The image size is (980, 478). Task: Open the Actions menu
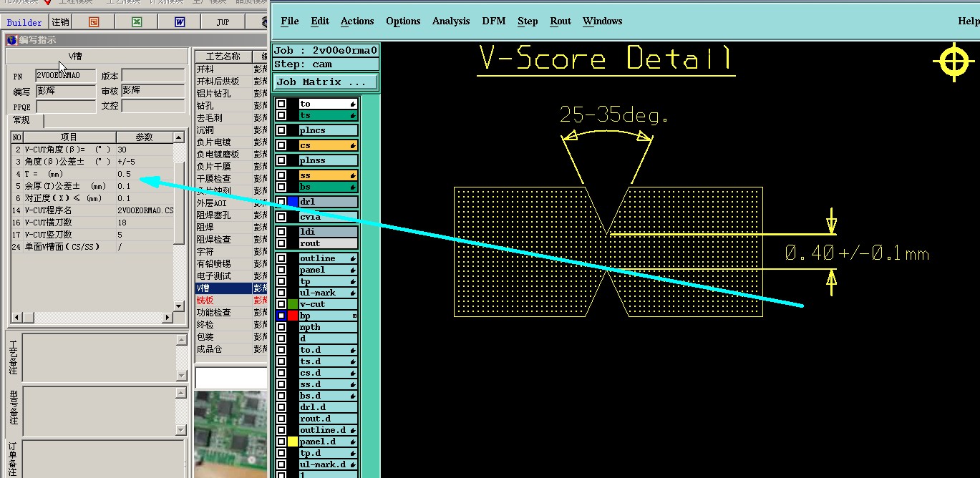pos(357,21)
